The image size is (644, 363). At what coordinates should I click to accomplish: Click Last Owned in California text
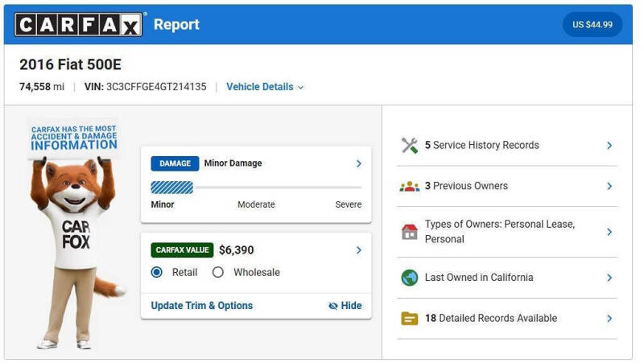479,278
